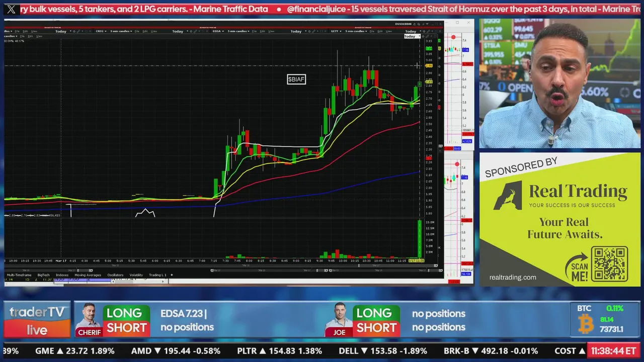644x362 pixels.
Task: Expand GETY chart's 5 min candles dropdown
Action: pos(356,31)
